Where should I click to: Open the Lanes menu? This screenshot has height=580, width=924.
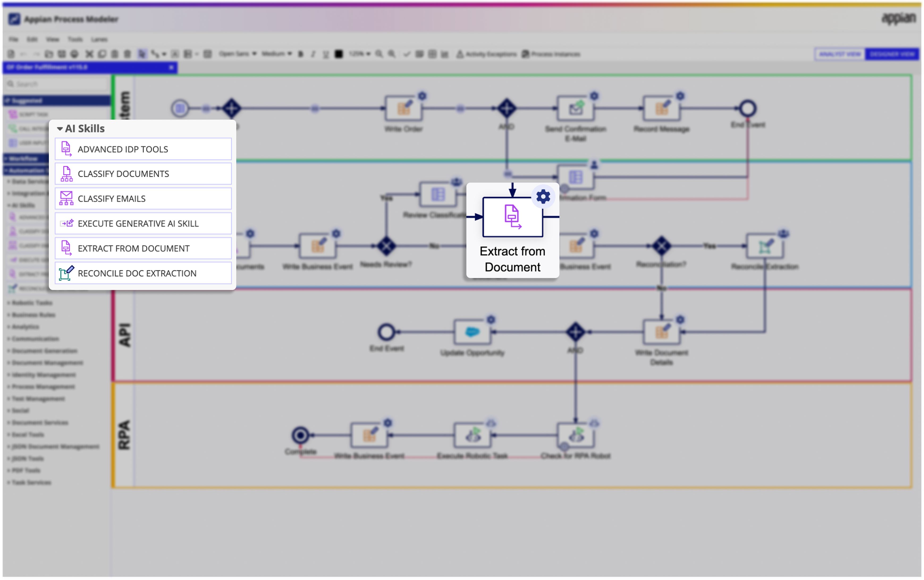[99, 39]
